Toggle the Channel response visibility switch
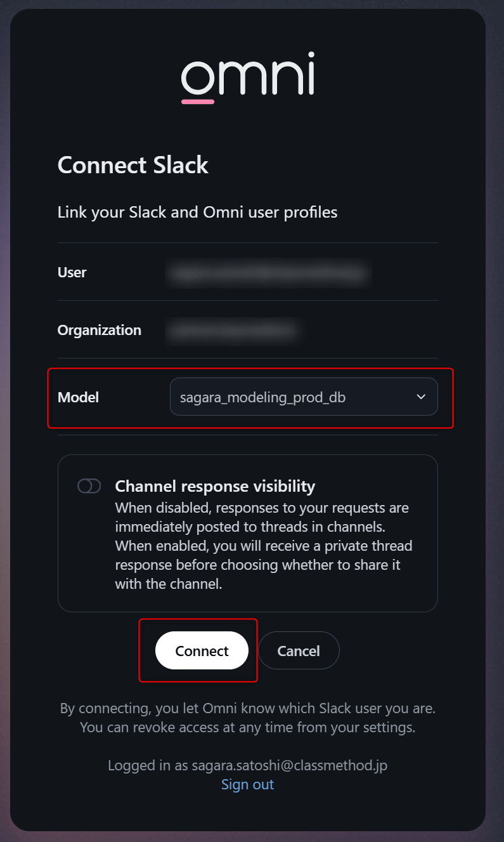Image resolution: width=504 pixels, height=842 pixels. (89, 486)
